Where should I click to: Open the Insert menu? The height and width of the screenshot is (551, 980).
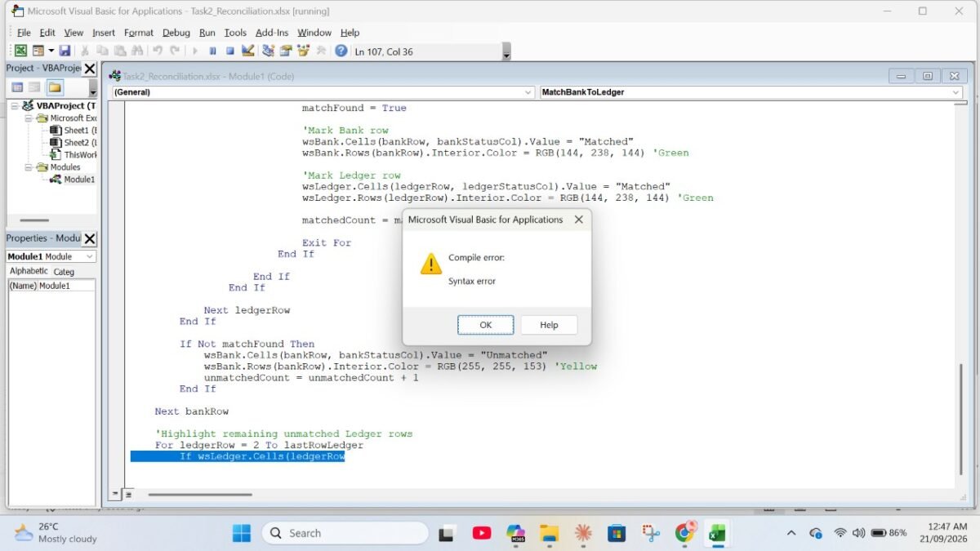pos(104,33)
